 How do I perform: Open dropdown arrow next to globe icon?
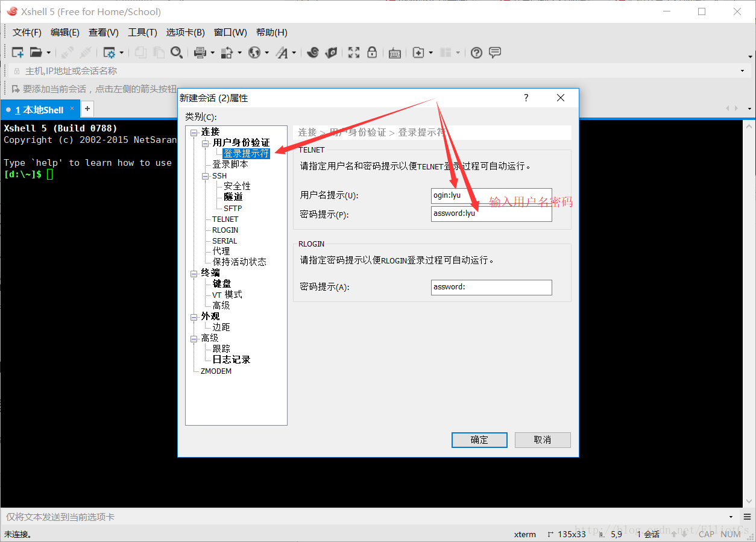click(266, 53)
